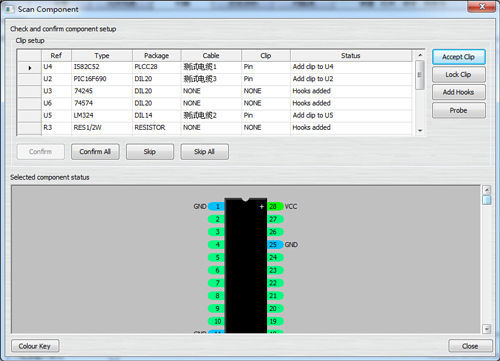Viewport: 500px width, 361px height.
Task: Select the R3 reference cell
Action: click(x=56, y=128)
